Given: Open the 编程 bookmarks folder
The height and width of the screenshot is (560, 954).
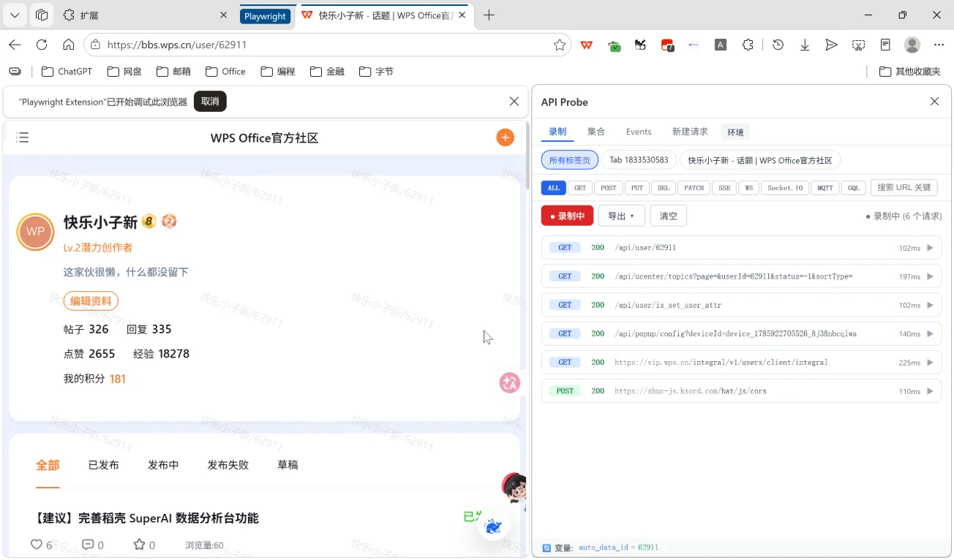Looking at the screenshot, I should tap(278, 72).
